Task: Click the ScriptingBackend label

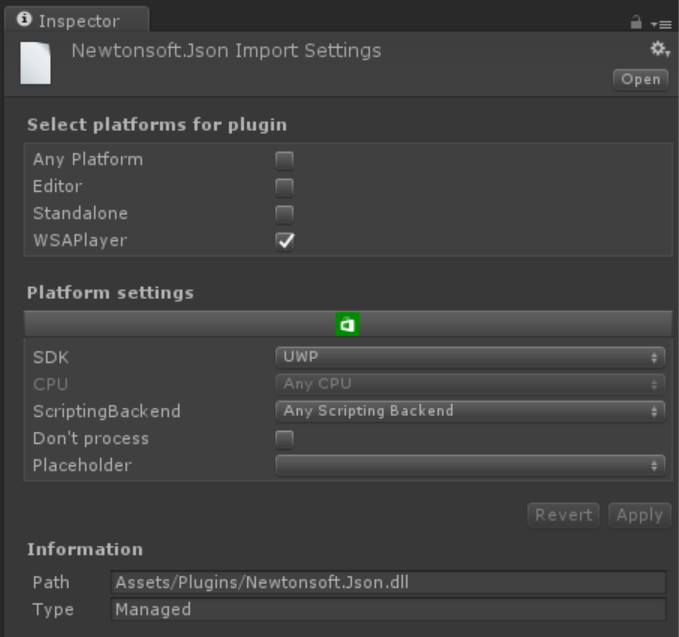Action: pyautogui.click(x=107, y=411)
